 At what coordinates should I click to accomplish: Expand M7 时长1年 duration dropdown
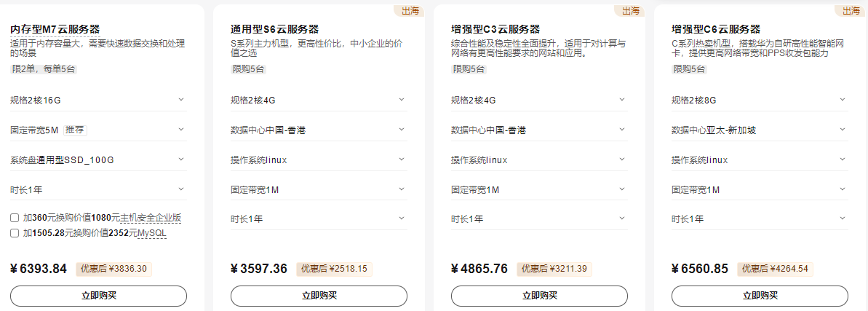pos(181,189)
